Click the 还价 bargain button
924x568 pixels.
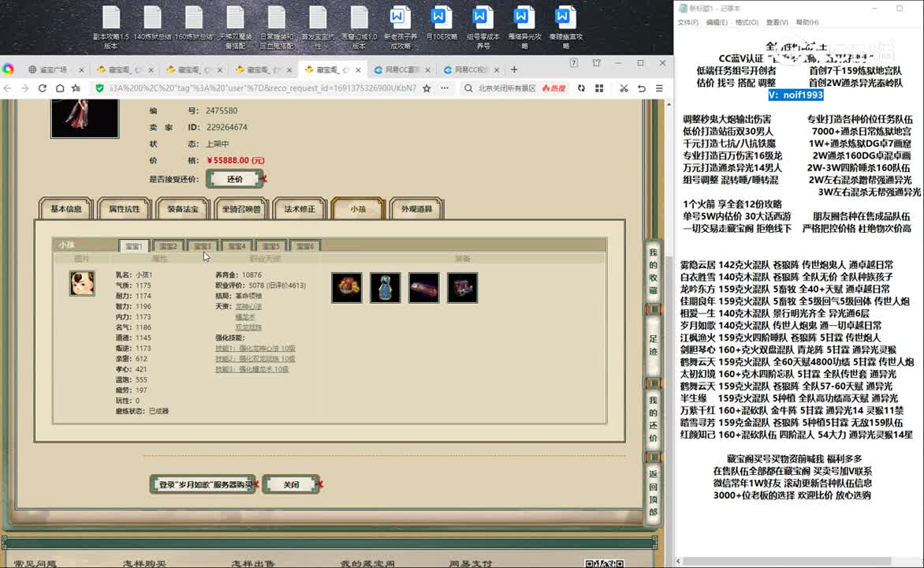click(234, 179)
